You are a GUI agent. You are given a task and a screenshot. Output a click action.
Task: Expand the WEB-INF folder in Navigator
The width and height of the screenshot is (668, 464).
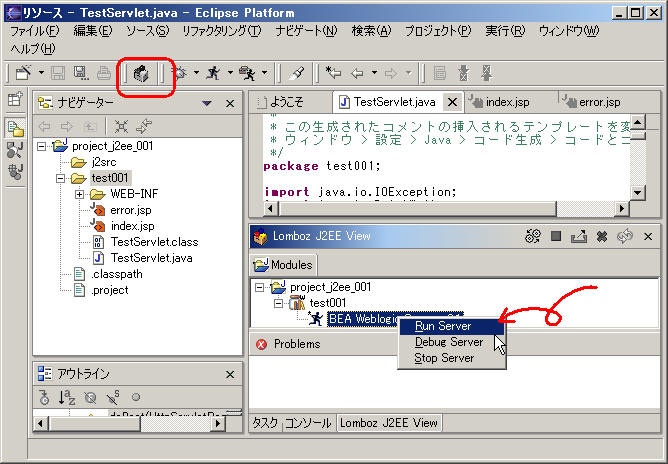[x=80, y=194]
